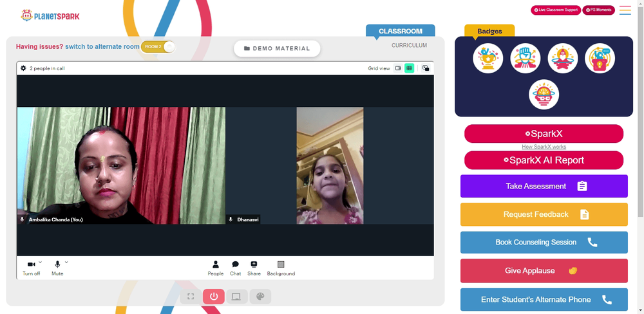
Task: Toggle the ROOM 2 switch
Action: coord(158,47)
